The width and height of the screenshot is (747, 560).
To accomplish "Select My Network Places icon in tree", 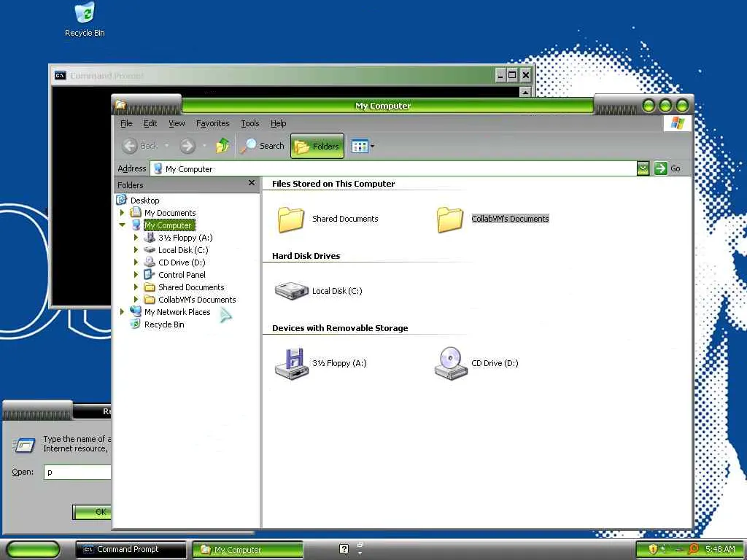I will (x=136, y=311).
